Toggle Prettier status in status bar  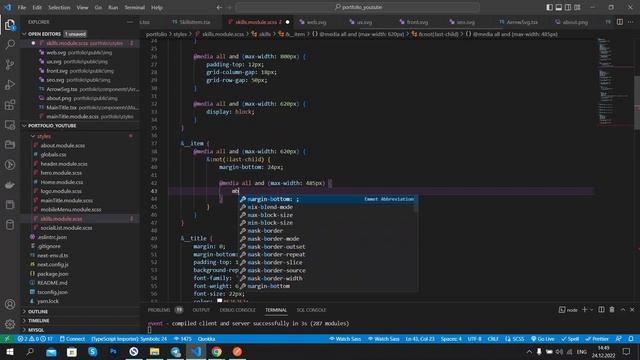597,339
